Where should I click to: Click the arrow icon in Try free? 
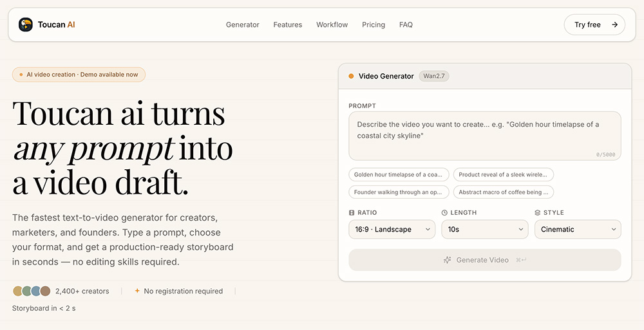pos(615,24)
